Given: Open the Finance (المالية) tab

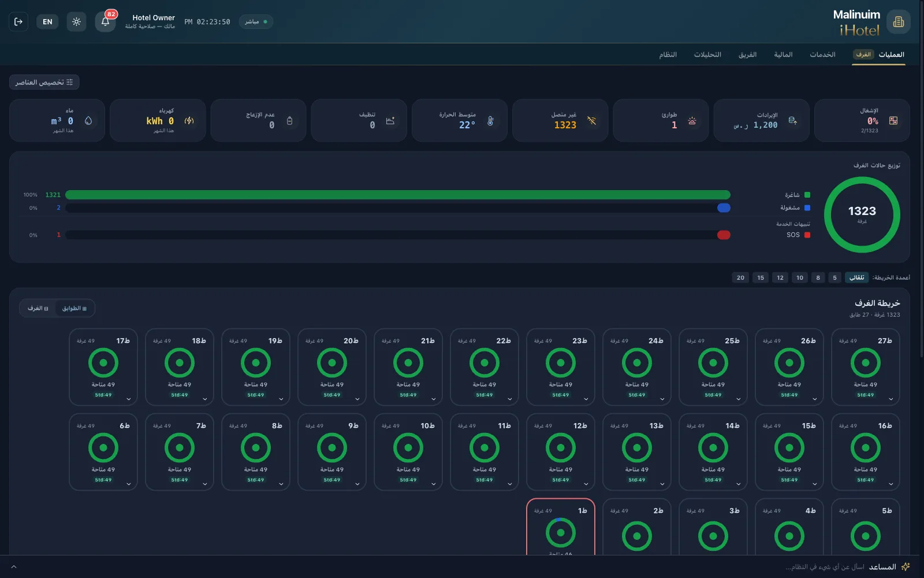Looking at the screenshot, I should tap(783, 54).
